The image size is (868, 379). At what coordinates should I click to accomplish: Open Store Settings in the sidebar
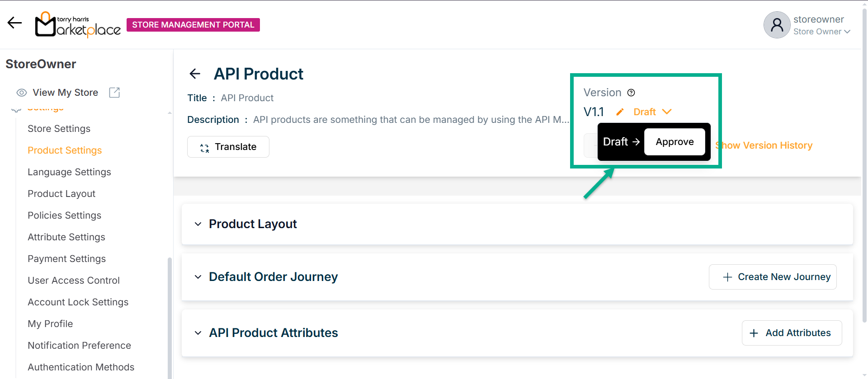59,129
